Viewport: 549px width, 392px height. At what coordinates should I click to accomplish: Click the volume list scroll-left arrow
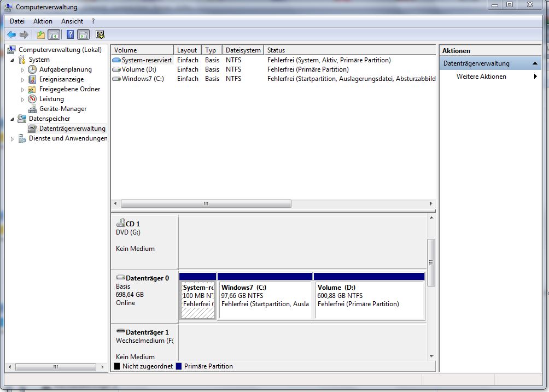pyautogui.click(x=116, y=203)
